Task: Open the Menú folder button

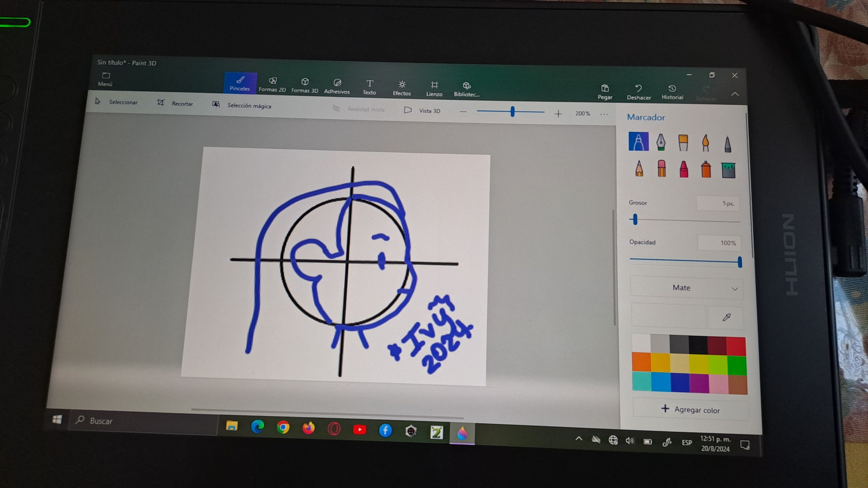Action: 105,79
